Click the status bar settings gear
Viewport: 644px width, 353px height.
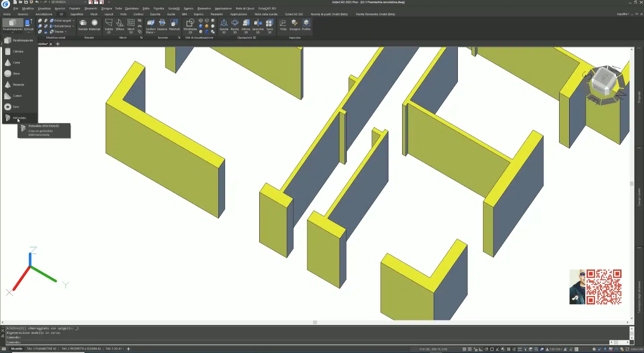pyautogui.click(x=594, y=349)
